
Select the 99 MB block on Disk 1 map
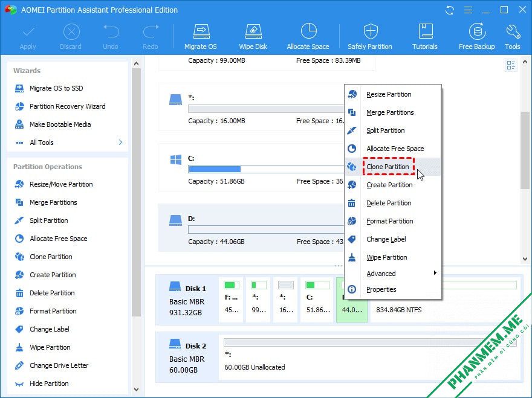[259, 300]
